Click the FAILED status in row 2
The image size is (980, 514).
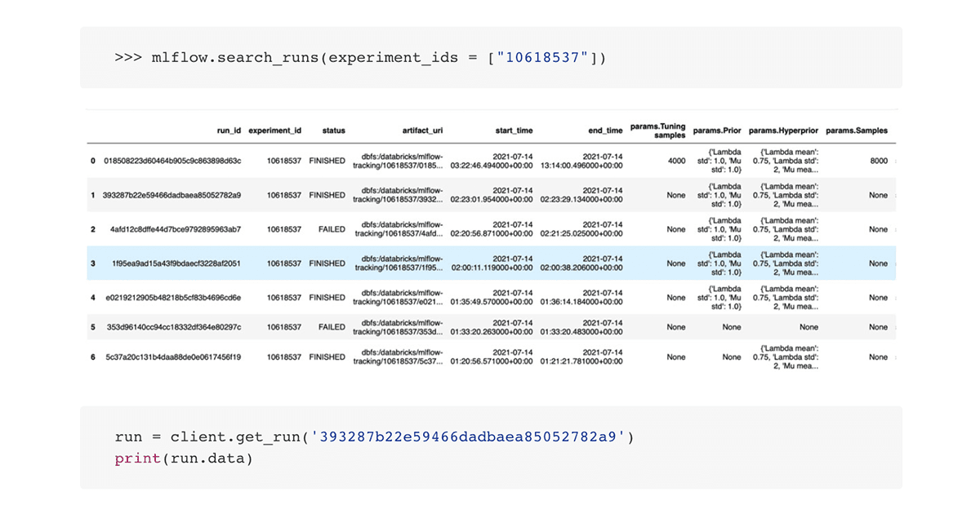point(332,229)
